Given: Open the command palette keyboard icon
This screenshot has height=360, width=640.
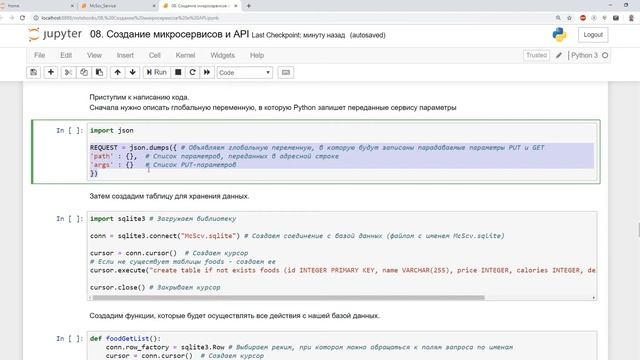Looking at the screenshot, I should (286, 72).
